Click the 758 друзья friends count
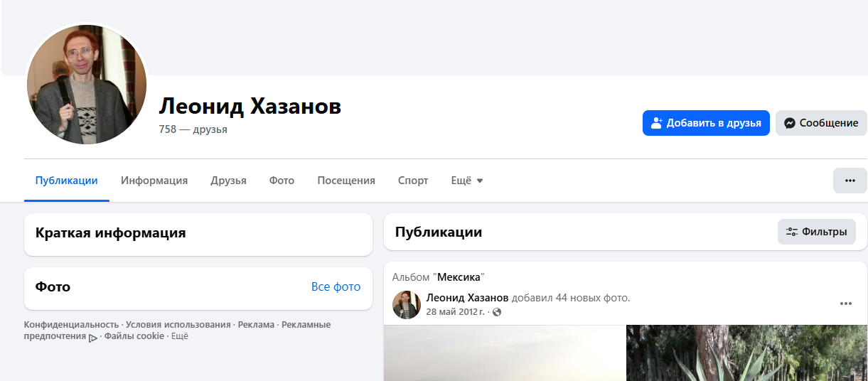The height and width of the screenshot is (381, 868). (x=193, y=129)
